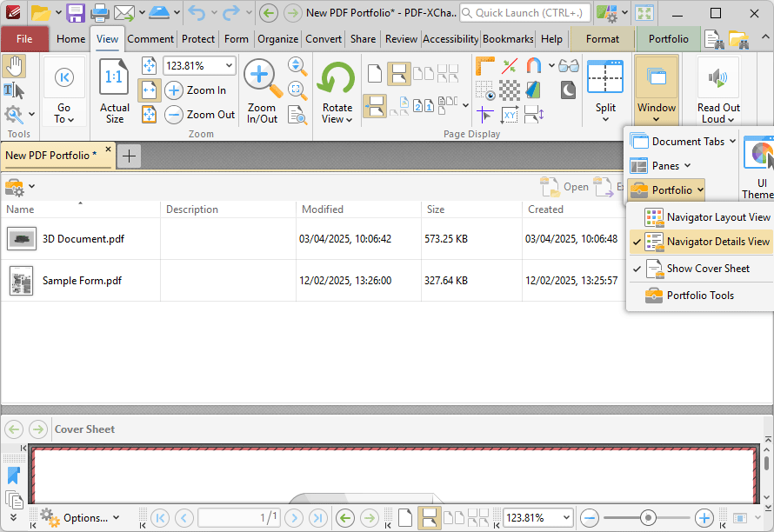
Task: Click the Actual Size 1:1 icon
Action: 114,76
